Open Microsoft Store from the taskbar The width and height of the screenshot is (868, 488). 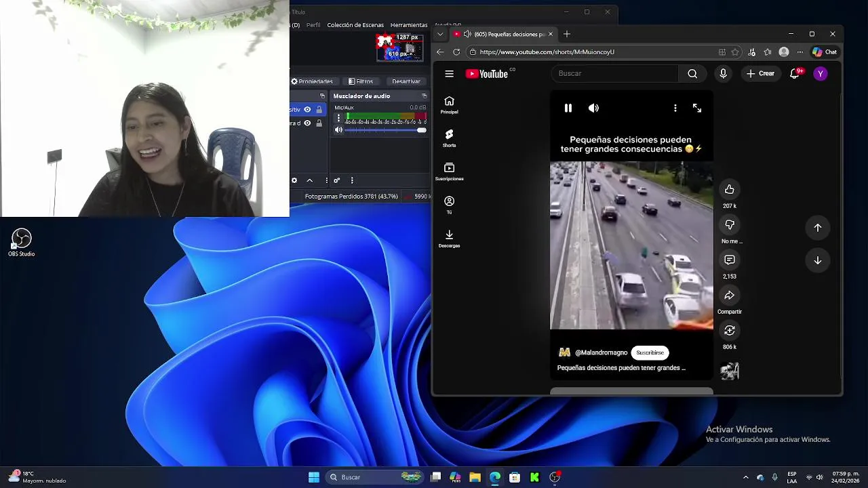pos(515,477)
